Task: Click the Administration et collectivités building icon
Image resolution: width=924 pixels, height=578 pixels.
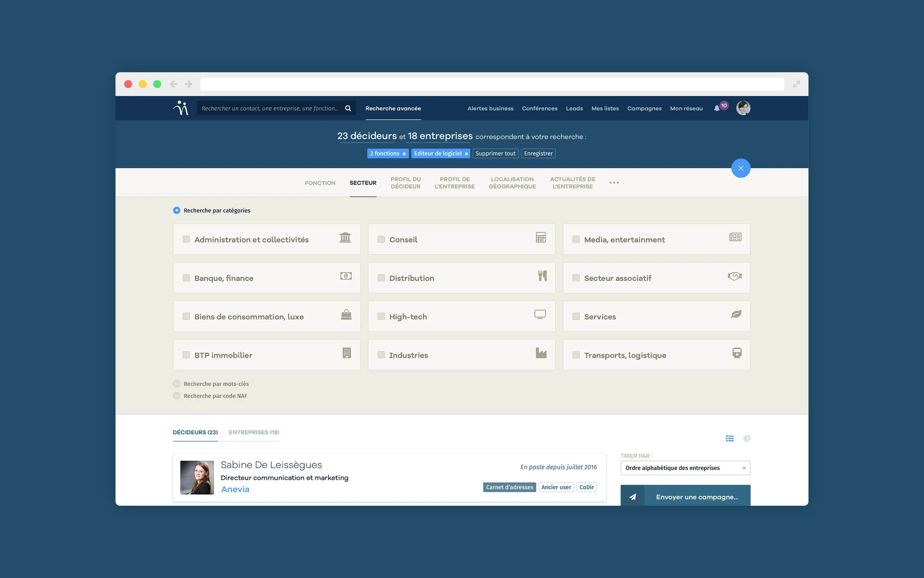Action: [x=345, y=237]
